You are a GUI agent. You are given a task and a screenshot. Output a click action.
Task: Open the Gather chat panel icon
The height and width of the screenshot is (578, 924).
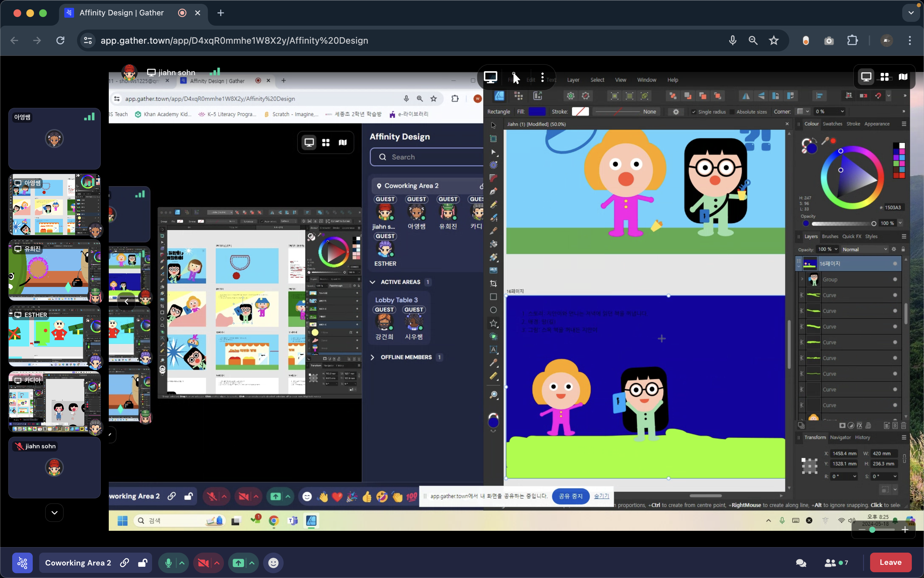[x=801, y=563]
